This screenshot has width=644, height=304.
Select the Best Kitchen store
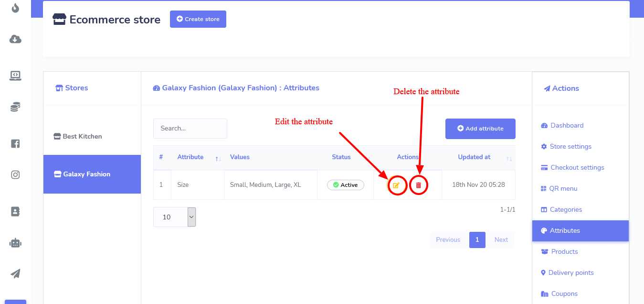coord(92,136)
